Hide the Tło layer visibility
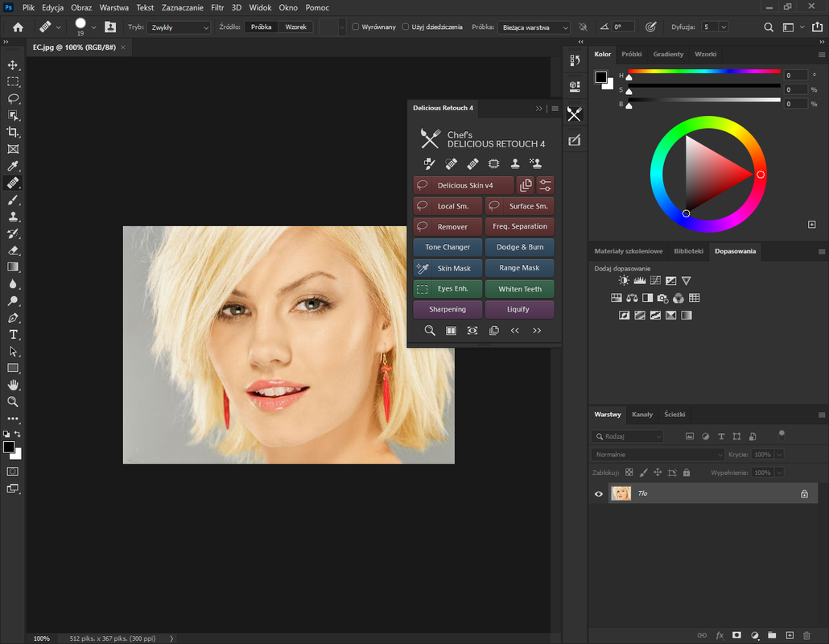Screen dimensions: 829x644 (598, 493)
